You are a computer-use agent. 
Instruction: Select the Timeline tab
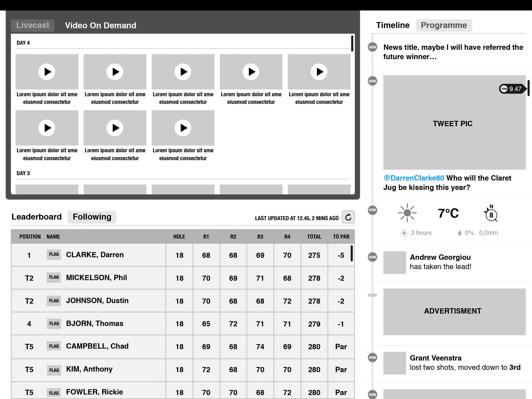393,25
